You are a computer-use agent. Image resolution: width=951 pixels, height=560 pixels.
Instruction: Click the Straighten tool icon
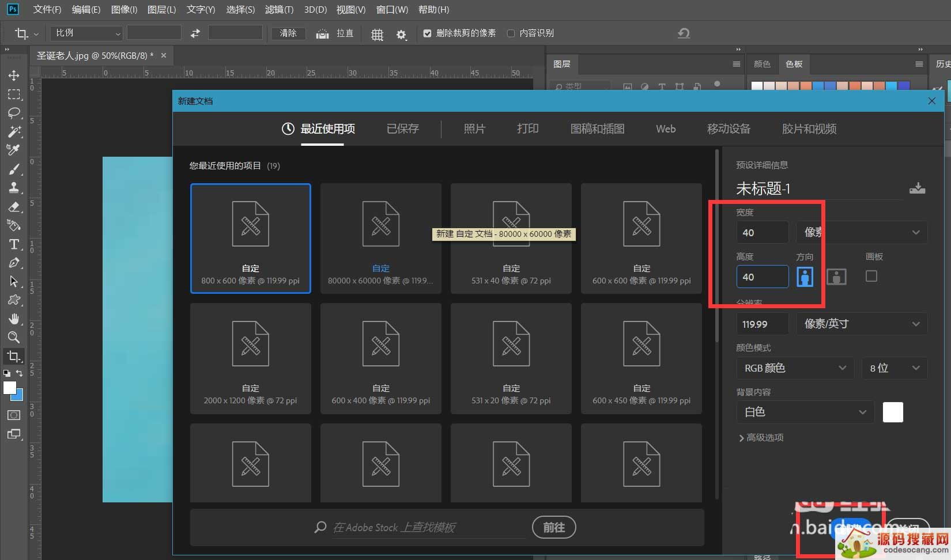[323, 34]
